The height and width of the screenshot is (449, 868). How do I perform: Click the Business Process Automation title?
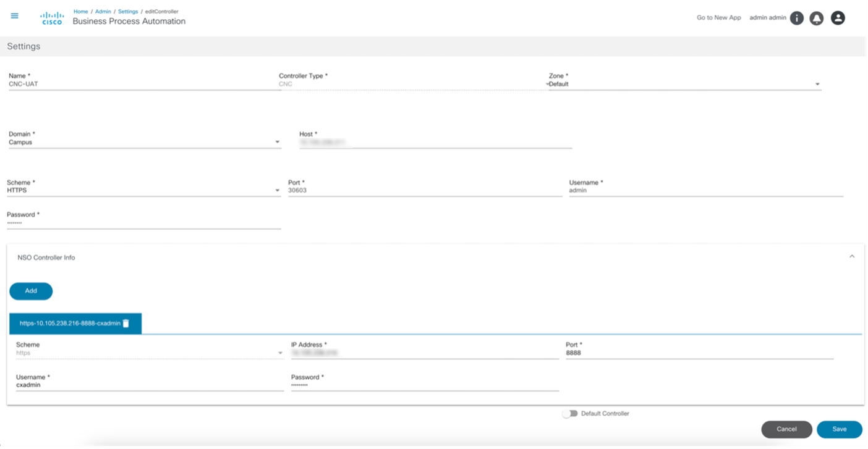coord(129,21)
